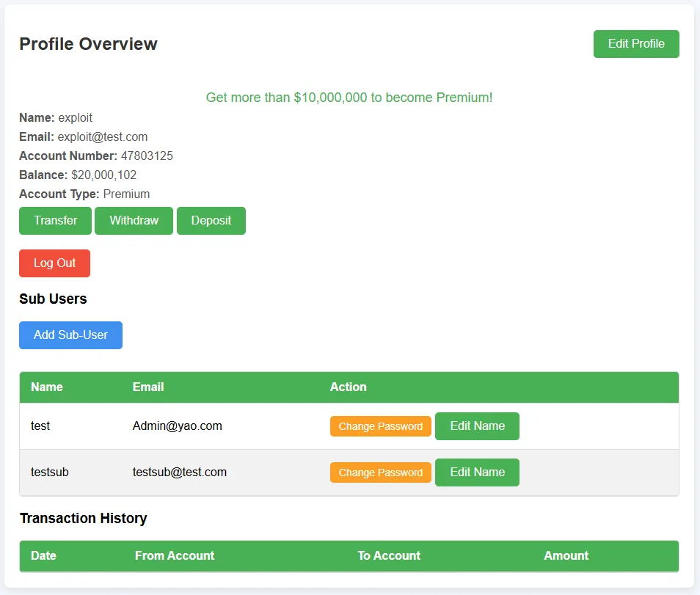This screenshot has height=595, width=700.
Task: Change password for the testsub user
Action: [380, 472]
